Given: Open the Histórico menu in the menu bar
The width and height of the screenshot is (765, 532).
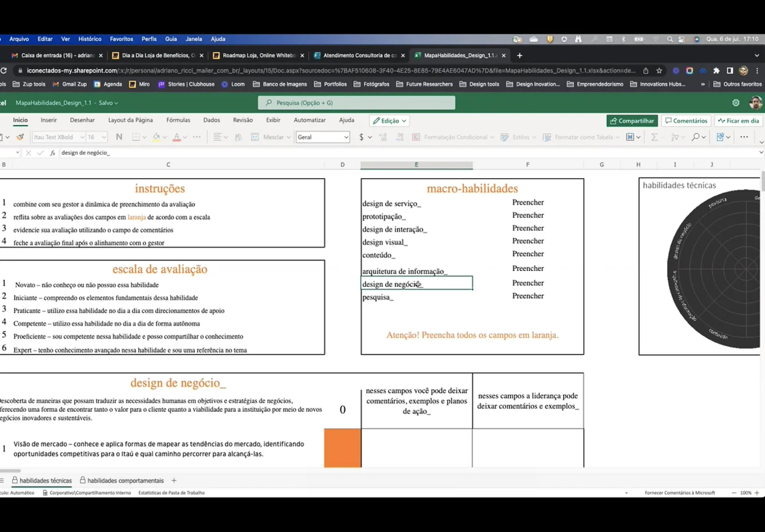Looking at the screenshot, I should 90,39.
